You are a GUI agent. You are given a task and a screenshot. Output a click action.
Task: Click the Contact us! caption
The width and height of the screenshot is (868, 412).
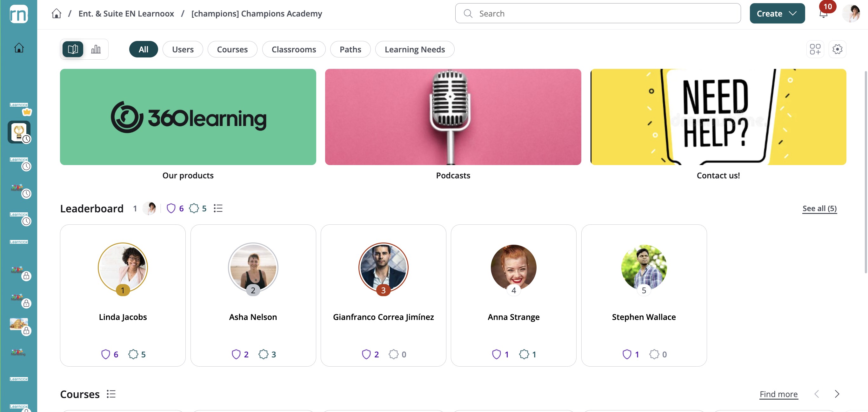pos(718,175)
